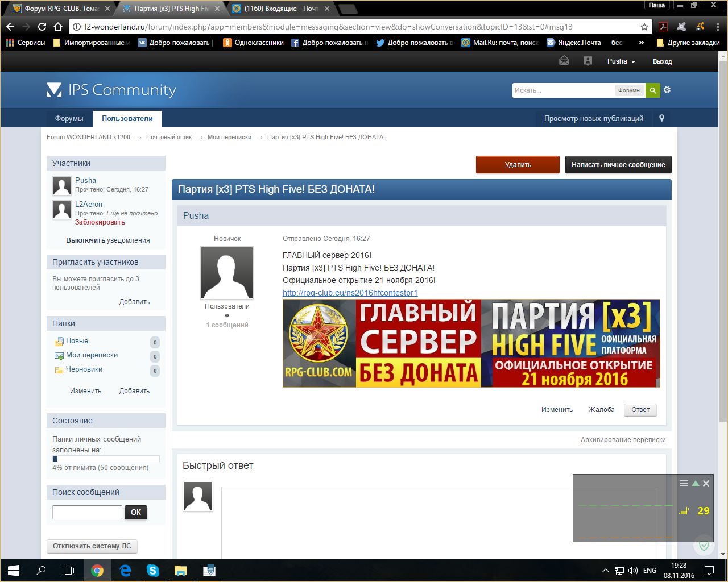The width and height of the screenshot is (728, 582).
Task: Click Добавить under Пригласить участников
Action: [134, 302]
